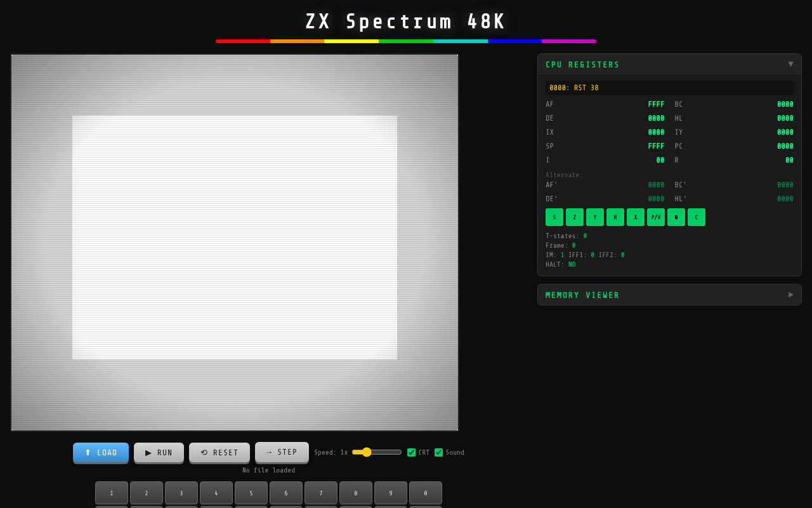The width and height of the screenshot is (812, 508).
Task: Click the T-states counter line
Action: tap(566, 236)
